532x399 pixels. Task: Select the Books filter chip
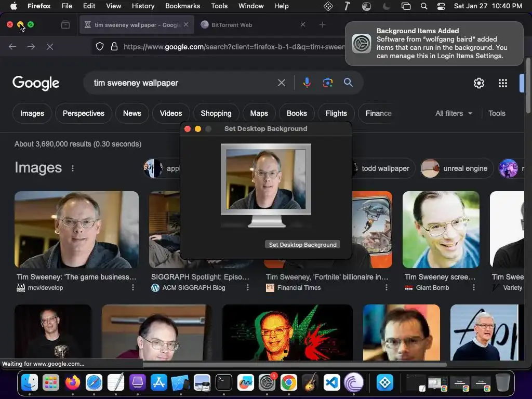click(297, 113)
